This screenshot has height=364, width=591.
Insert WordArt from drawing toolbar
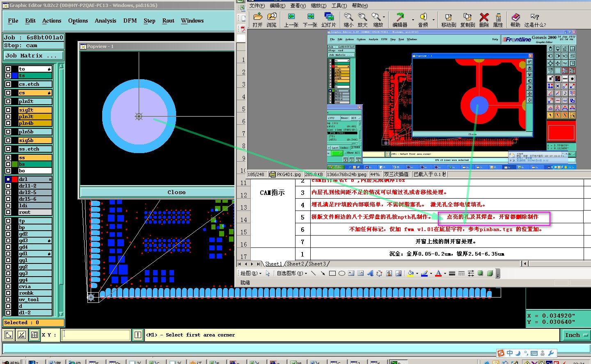(x=370, y=273)
